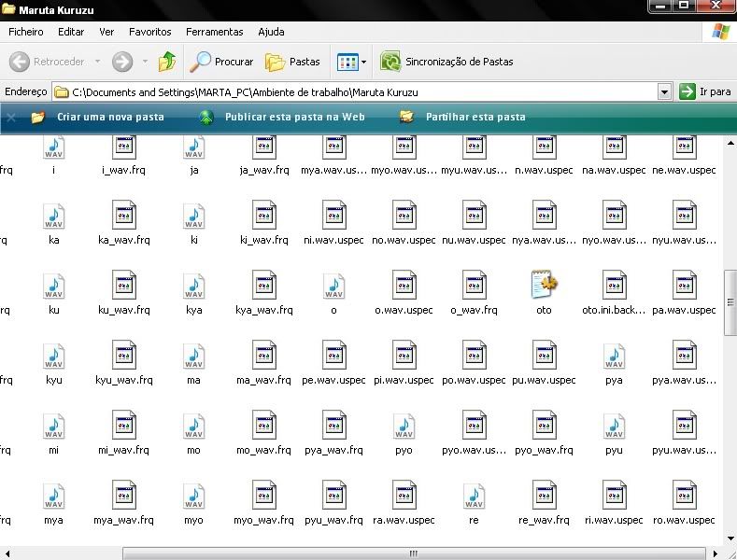737x560 pixels.
Task: Close the folder tasks bar X
Action: 11,118
